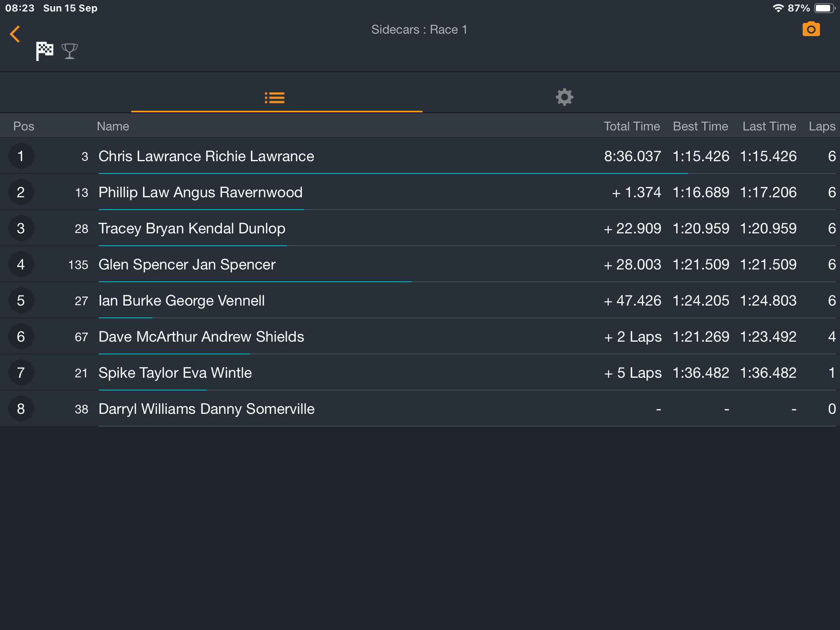
Task: Open the trophy standings icon
Action: (69, 51)
